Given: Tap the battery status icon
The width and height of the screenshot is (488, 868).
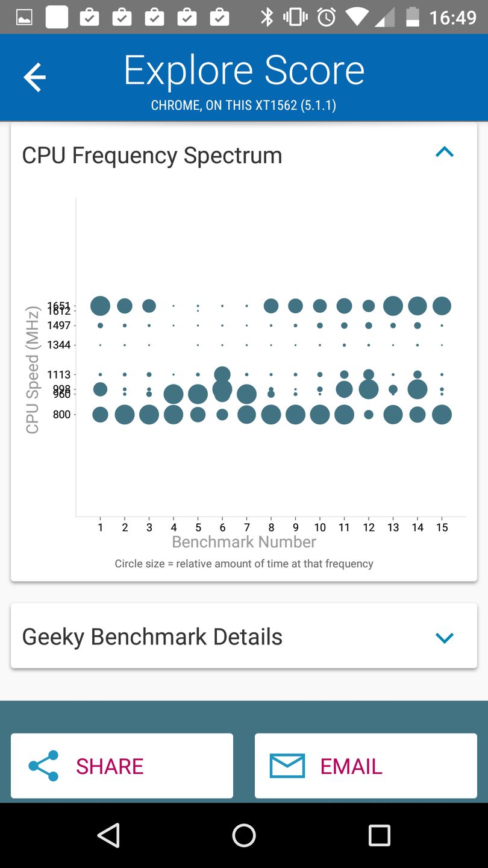Looking at the screenshot, I should coord(412,17).
